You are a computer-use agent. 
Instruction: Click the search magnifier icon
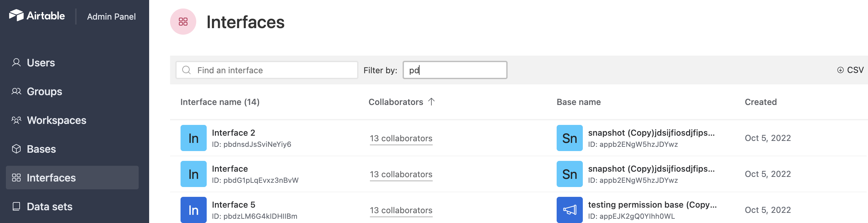pyautogui.click(x=186, y=70)
